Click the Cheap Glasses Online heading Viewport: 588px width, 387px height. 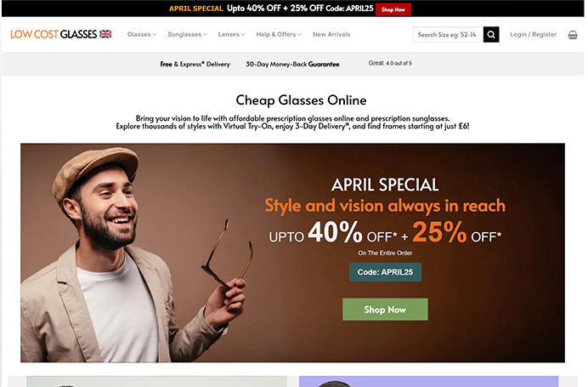pos(301,100)
